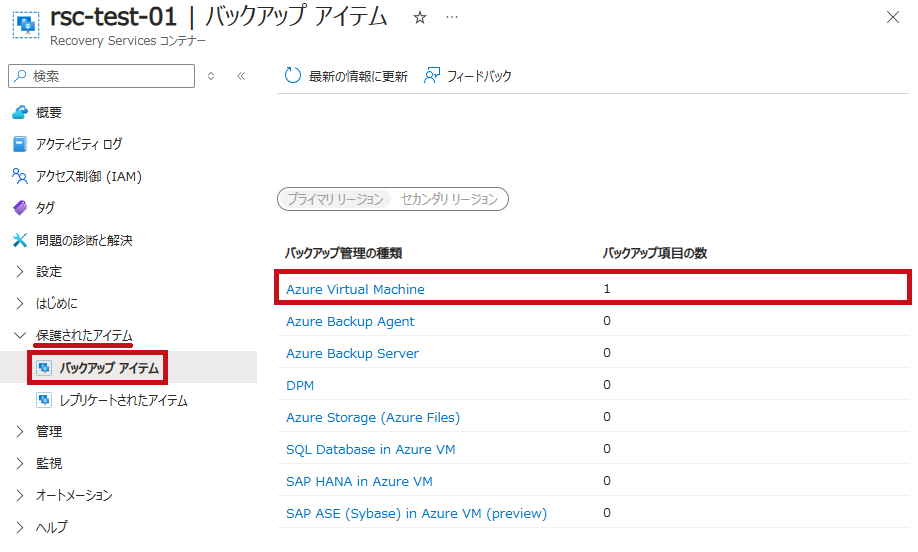Switch to セカンダリ リージョン

pyautogui.click(x=450, y=199)
